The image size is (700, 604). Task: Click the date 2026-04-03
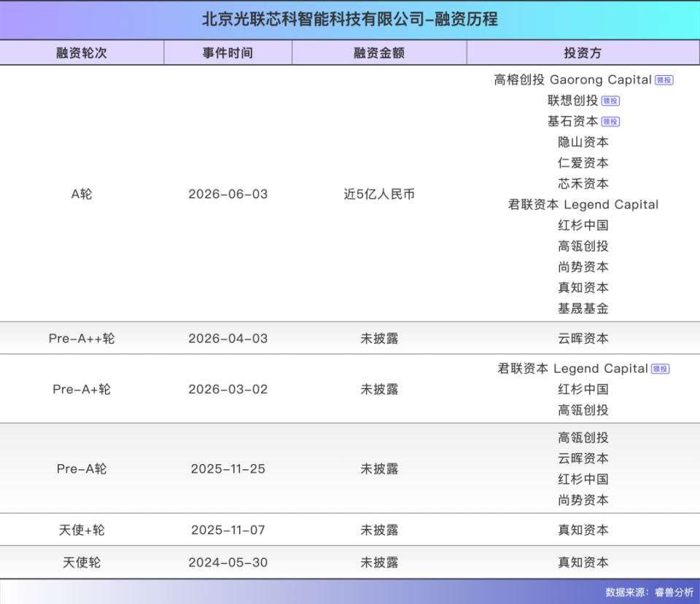pos(227,339)
